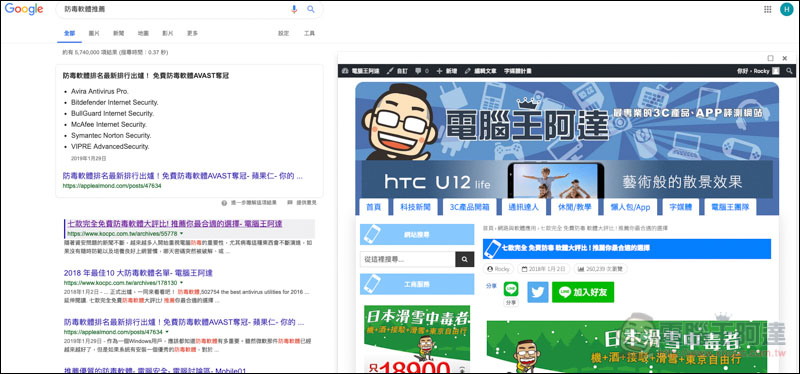Click the green 加入好友 LINE button

(x=583, y=292)
